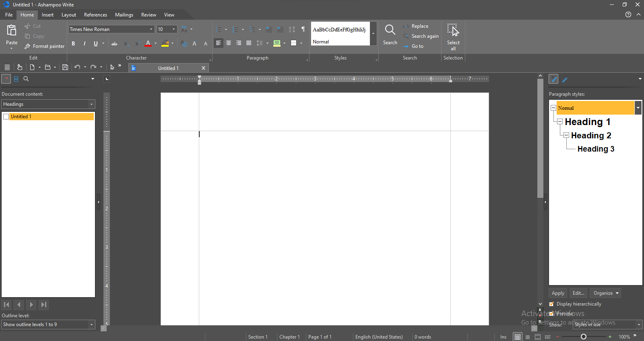This screenshot has height=341, width=644.
Task: Show formatting marks with pilcrow icon
Action: coord(303,29)
